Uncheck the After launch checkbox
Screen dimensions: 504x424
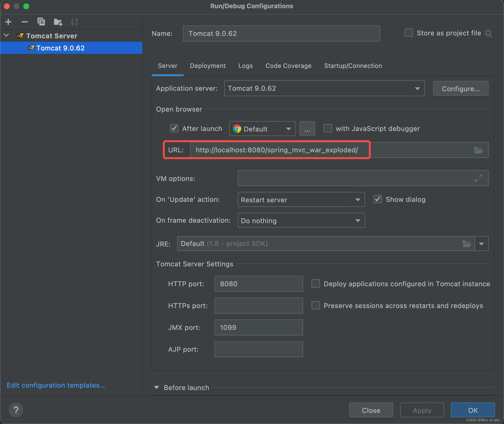pyautogui.click(x=174, y=128)
